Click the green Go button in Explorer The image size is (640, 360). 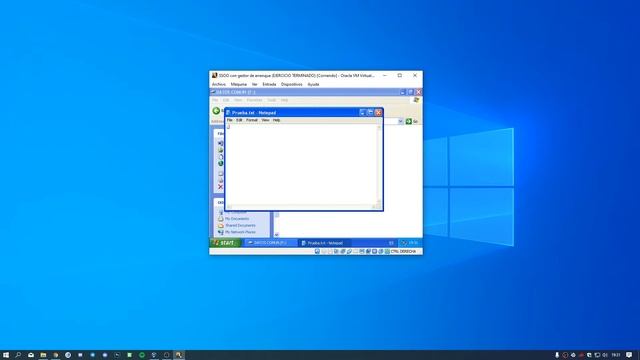(x=411, y=121)
